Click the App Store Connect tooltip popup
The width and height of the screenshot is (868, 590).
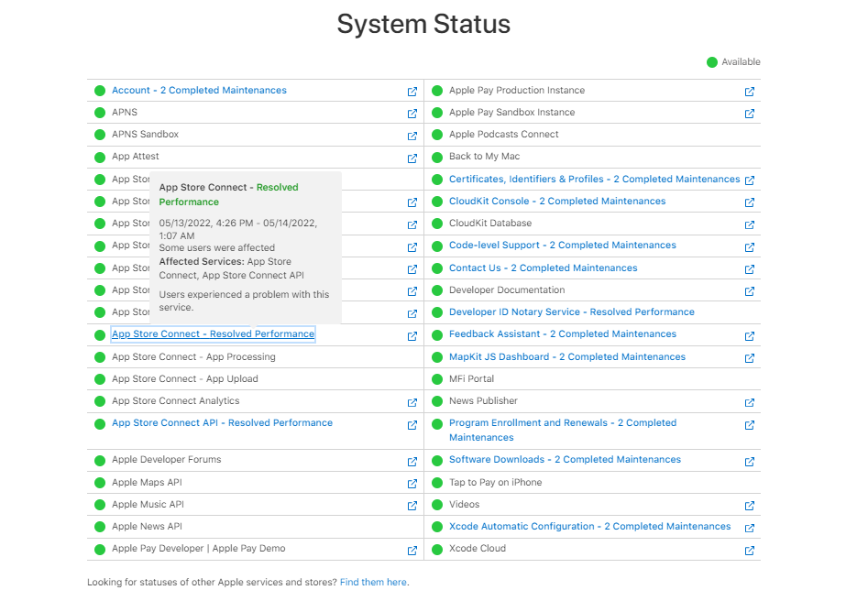tap(245, 246)
